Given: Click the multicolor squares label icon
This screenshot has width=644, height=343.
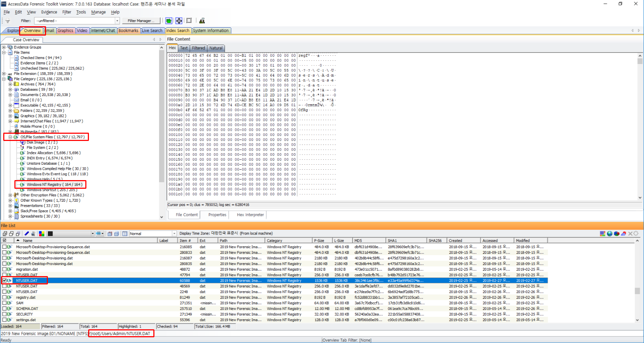Looking at the screenshot, I should (x=42, y=234).
